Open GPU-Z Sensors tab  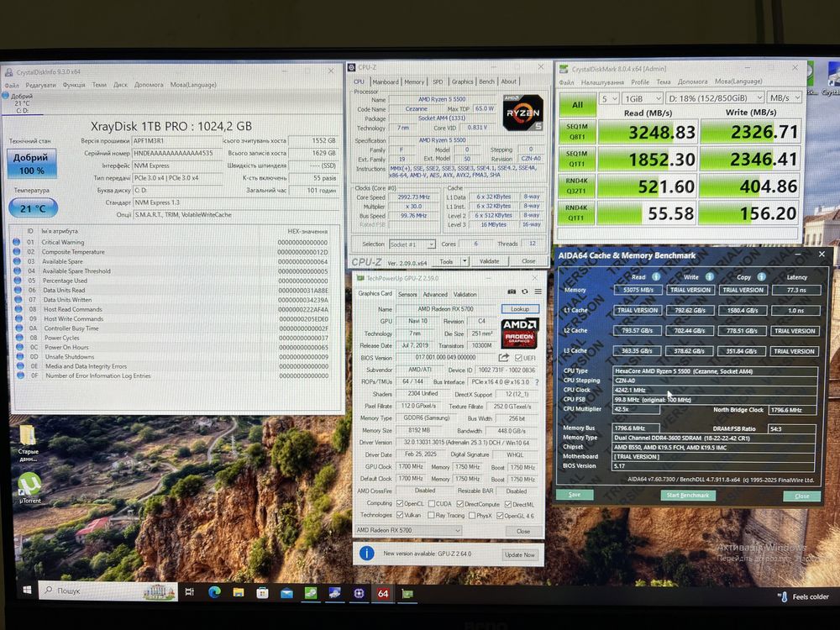tap(407, 294)
